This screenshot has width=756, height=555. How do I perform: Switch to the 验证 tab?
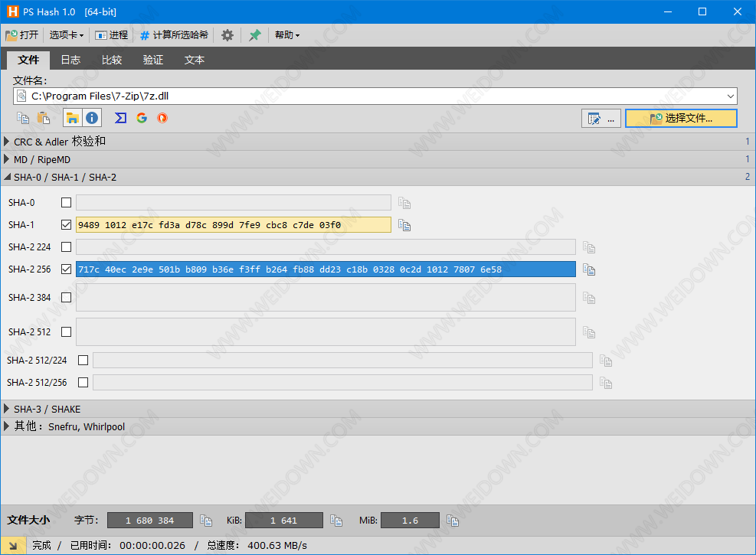(153, 60)
